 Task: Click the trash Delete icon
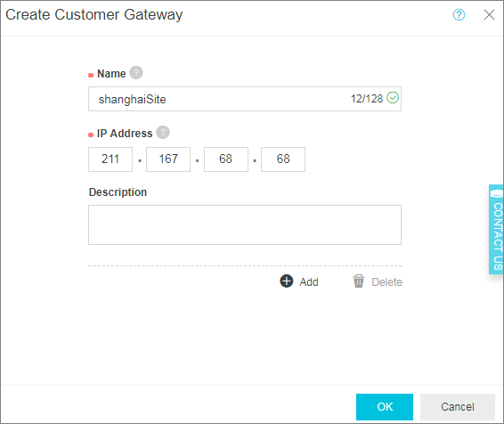click(x=358, y=281)
